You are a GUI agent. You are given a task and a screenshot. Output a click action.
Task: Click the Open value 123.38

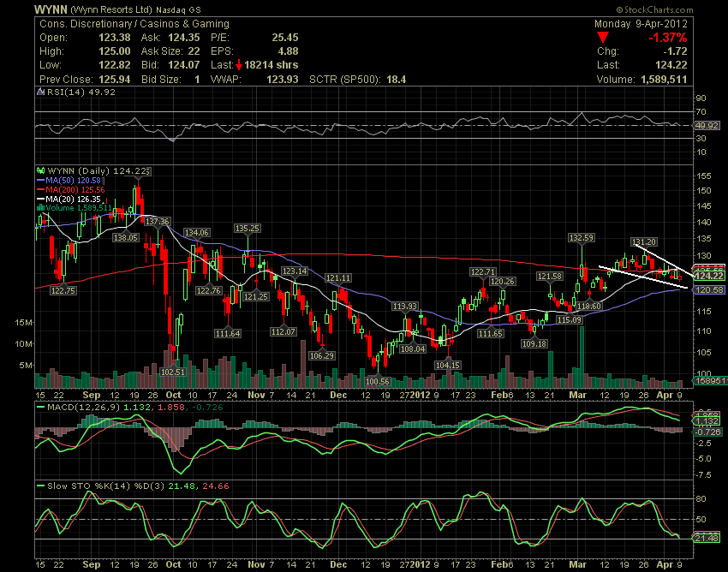click(114, 38)
